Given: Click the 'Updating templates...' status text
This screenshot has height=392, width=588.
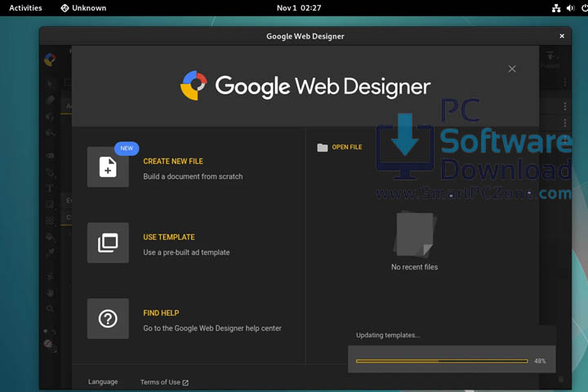Looking at the screenshot, I should click(x=388, y=336).
